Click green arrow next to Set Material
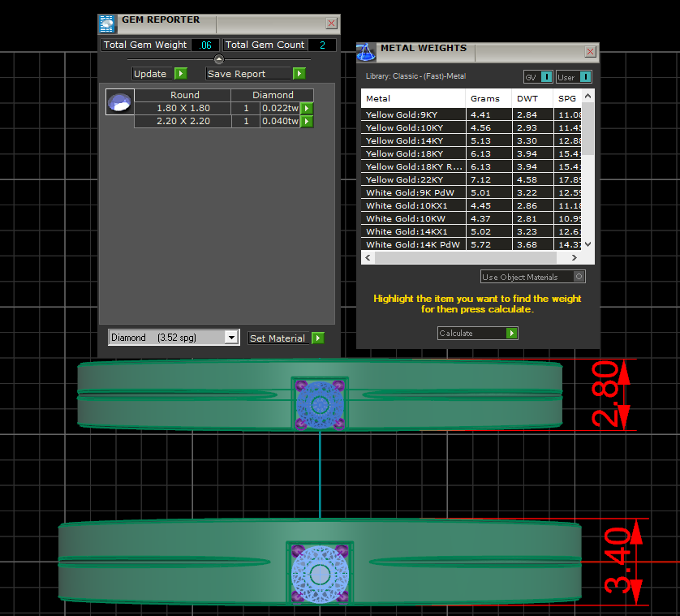Viewport: 680px width, 616px height. coord(317,338)
